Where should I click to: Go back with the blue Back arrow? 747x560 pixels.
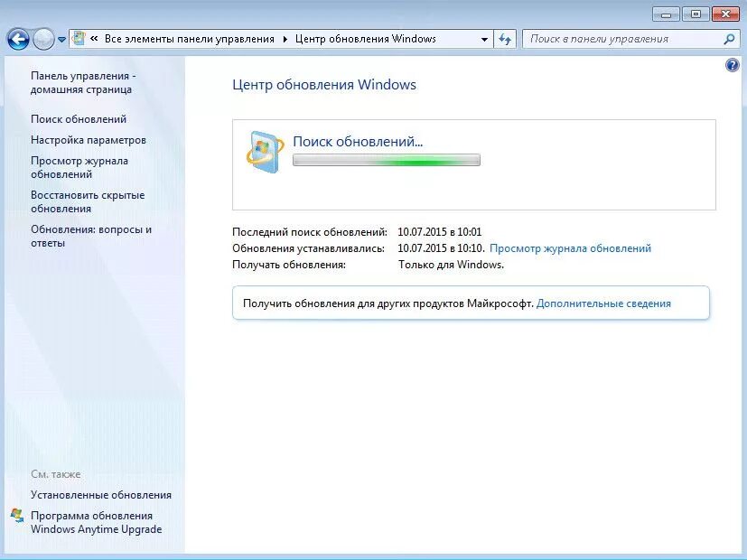coord(19,39)
